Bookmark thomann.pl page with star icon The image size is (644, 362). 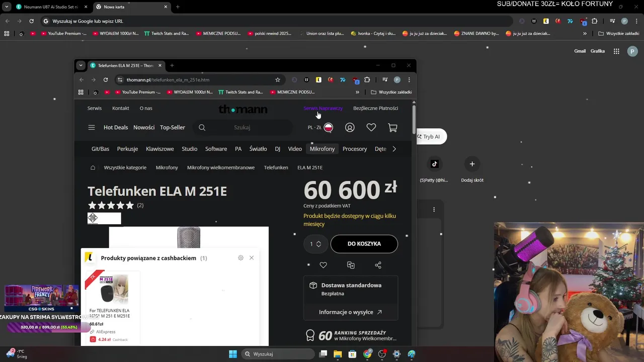pos(278,80)
